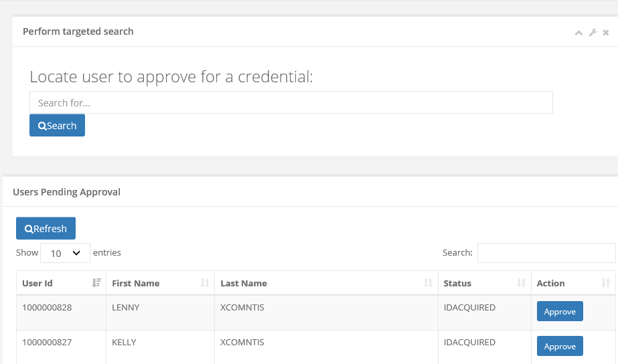Screen dimensions: 618x364
Task: Click the User Id column header
Action: pyautogui.click(x=37, y=283)
